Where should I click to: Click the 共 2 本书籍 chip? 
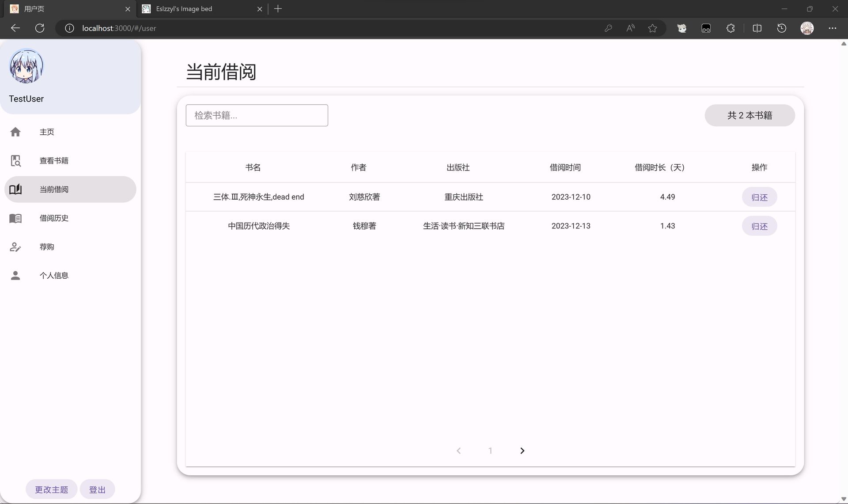pos(750,115)
